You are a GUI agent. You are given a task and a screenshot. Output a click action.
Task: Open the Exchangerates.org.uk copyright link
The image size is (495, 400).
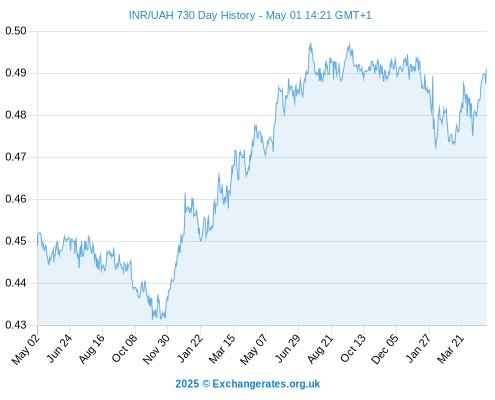pyautogui.click(x=248, y=384)
